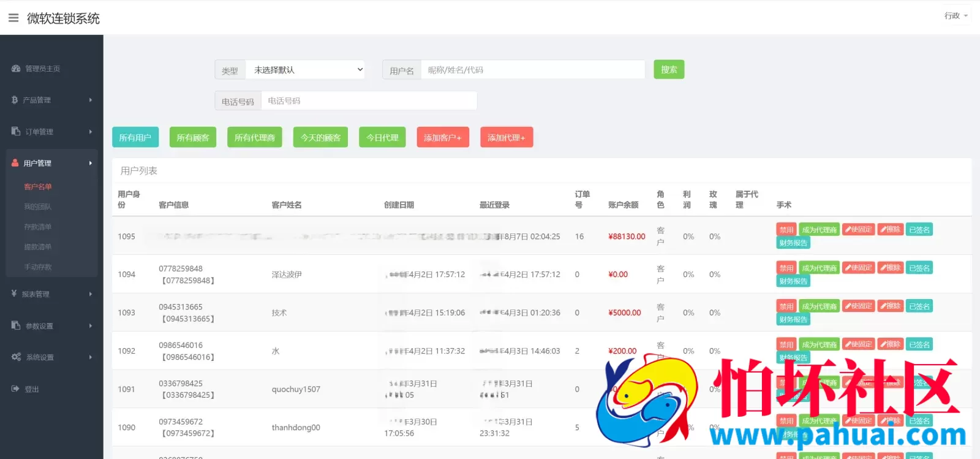Expand the 用户管理 menu arrow
The height and width of the screenshot is (459, 980).
tap(91, 163)
